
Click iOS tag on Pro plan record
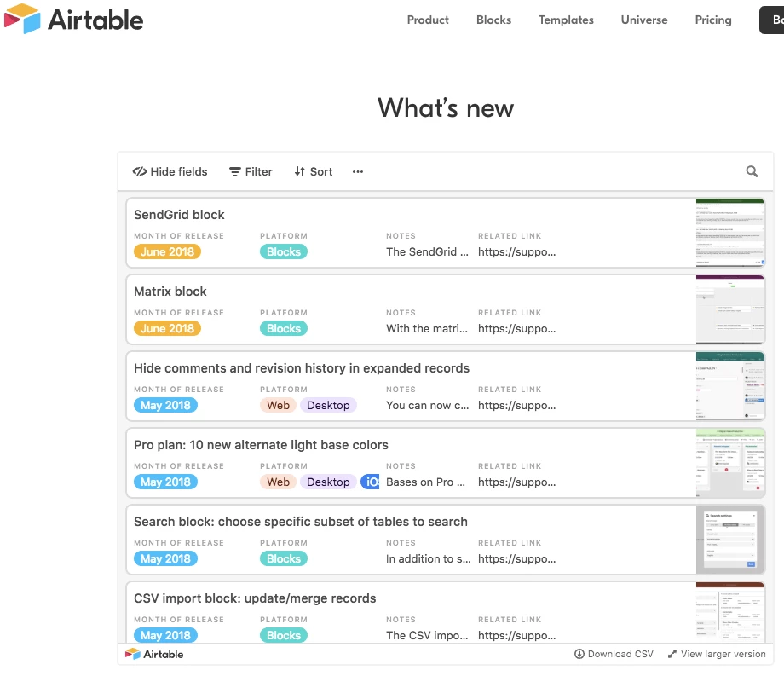pyautogui.click(x=370, y=482)
